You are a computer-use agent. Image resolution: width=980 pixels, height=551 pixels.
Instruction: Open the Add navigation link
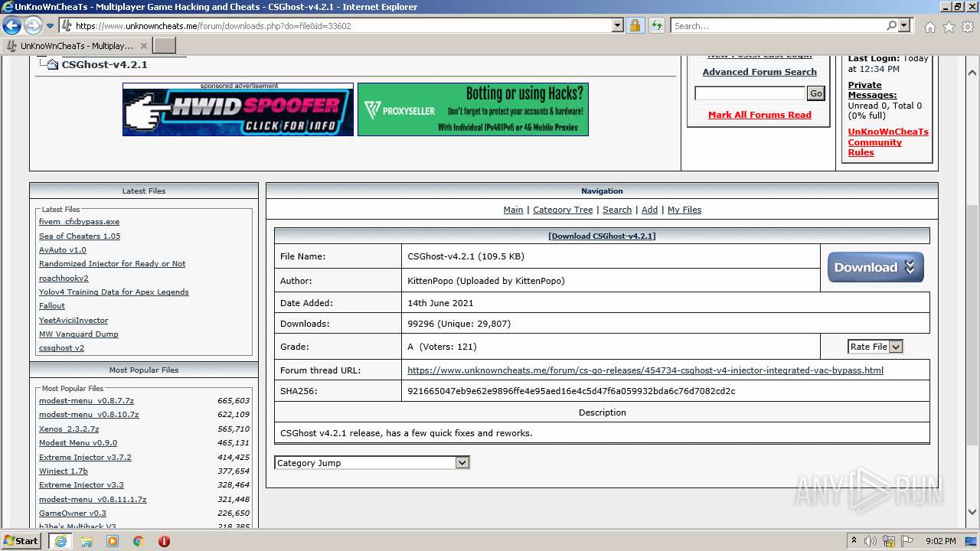click(649, 210)
